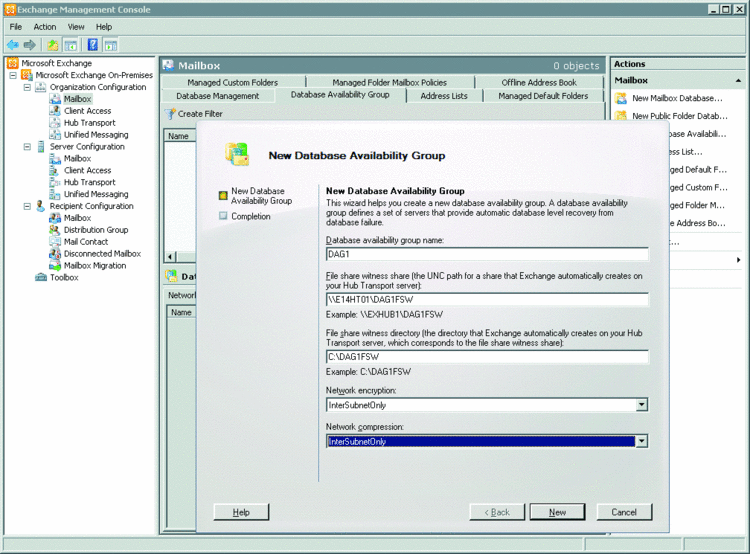750x554 pixels.
Task: Click New Mailbox Database action link
Action: pos(677,99)
